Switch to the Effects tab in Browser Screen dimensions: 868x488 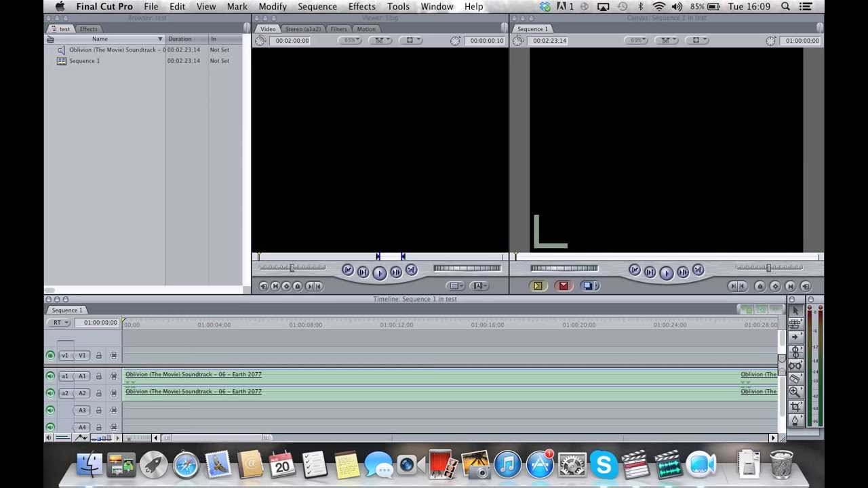coord(88,29)
